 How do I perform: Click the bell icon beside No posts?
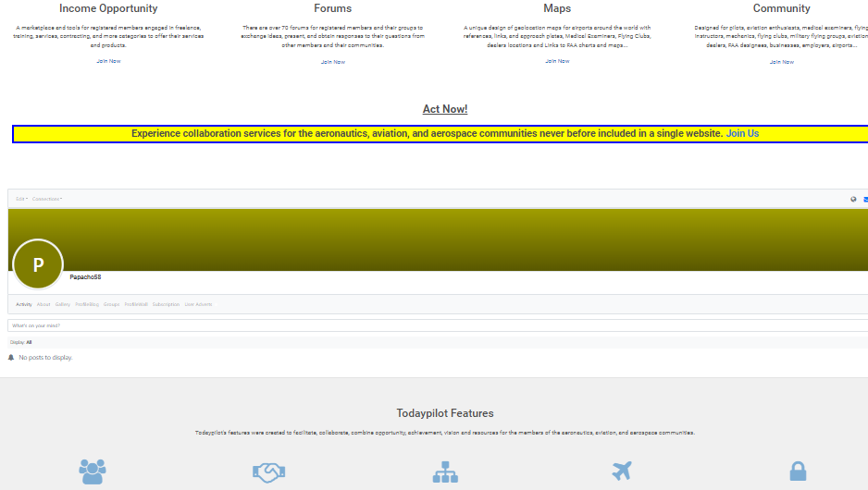coord(11,358)
